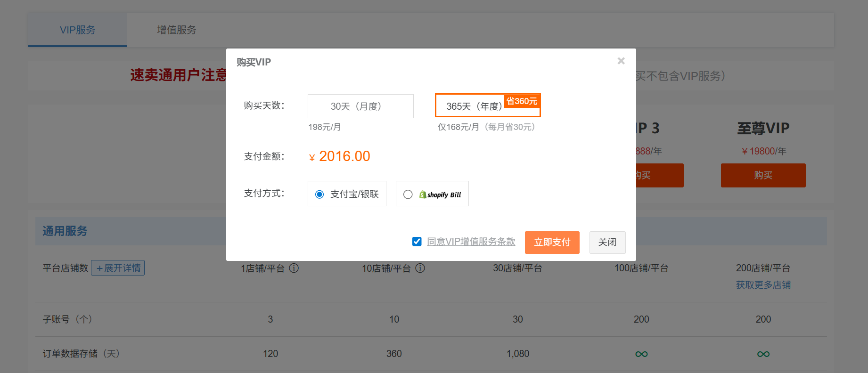The height and width of the screenshot is (373, 868).
Task: Open the 同意VIP增值服务条款 terms link
Action: click(471, 242)
